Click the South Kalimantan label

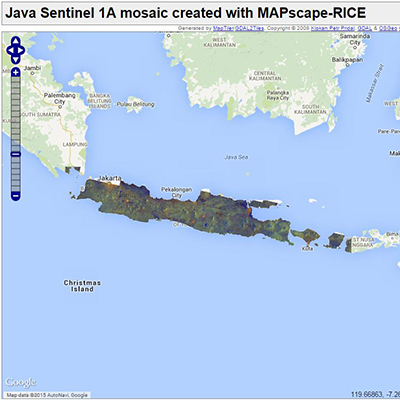310,109
